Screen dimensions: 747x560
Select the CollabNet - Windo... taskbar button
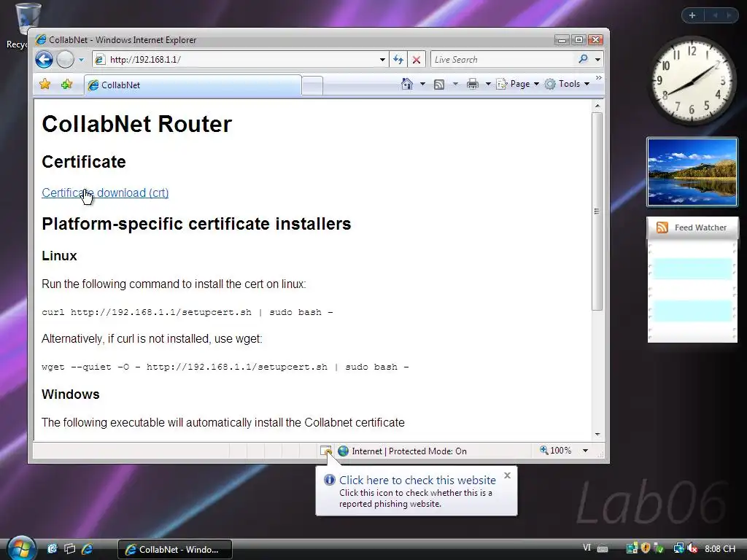[175, 549]
